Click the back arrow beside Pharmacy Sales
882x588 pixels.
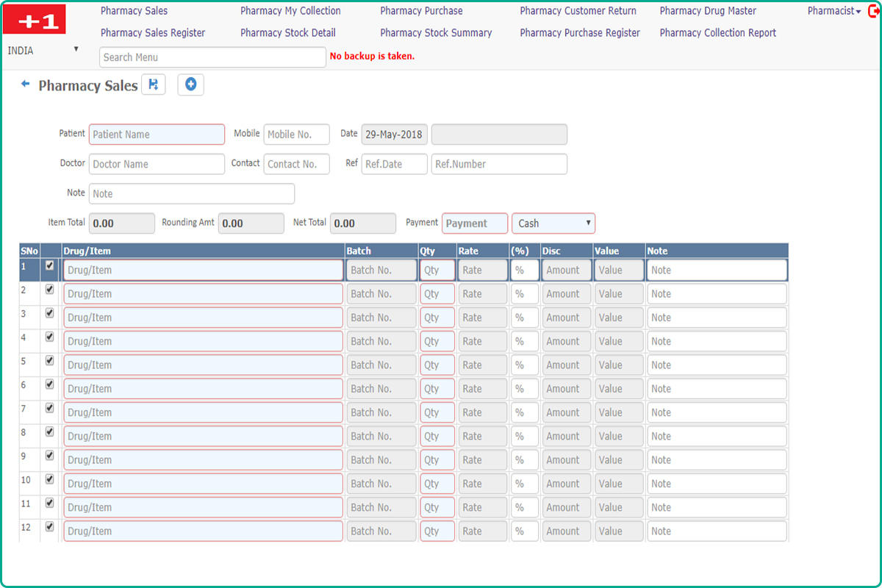coord(25,85)
